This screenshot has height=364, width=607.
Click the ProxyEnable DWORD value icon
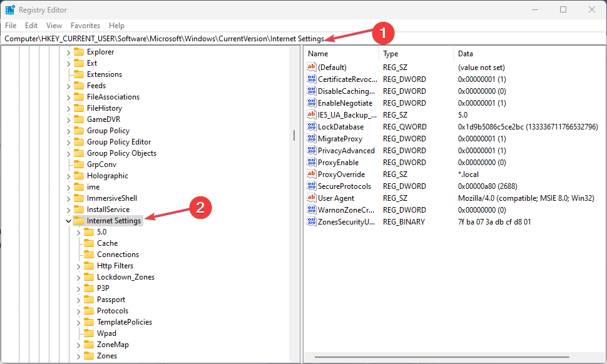(x=312, y=162)
